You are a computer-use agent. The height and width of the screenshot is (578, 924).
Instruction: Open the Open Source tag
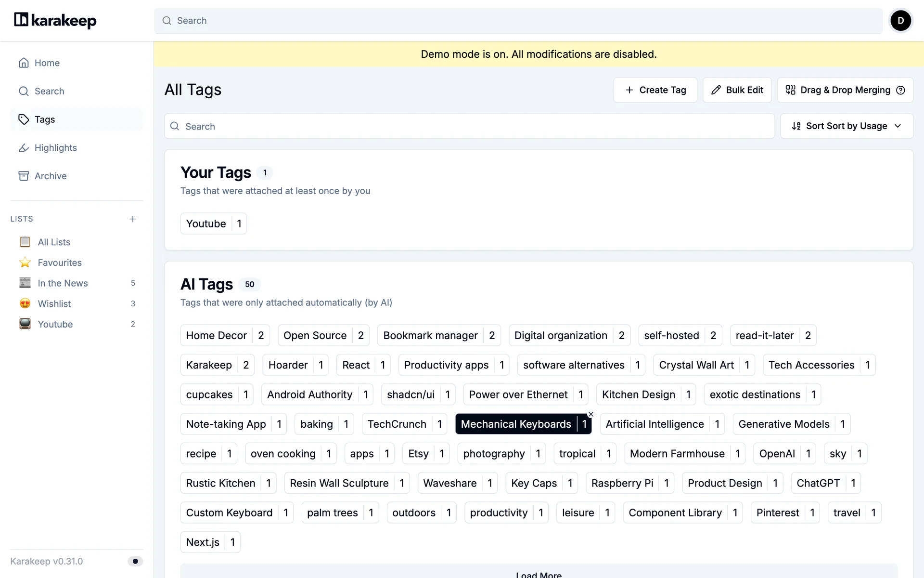coord(323,335)
